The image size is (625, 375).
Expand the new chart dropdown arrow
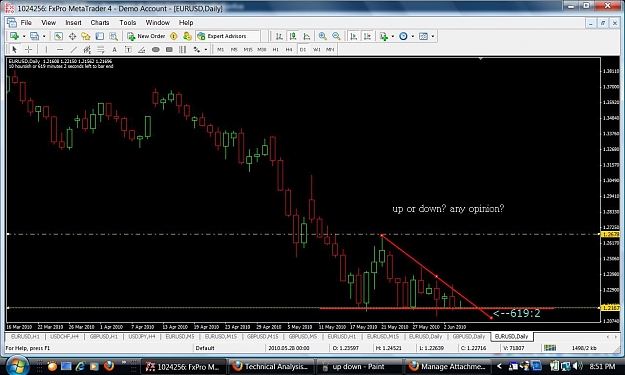click(x=24, y=36)
